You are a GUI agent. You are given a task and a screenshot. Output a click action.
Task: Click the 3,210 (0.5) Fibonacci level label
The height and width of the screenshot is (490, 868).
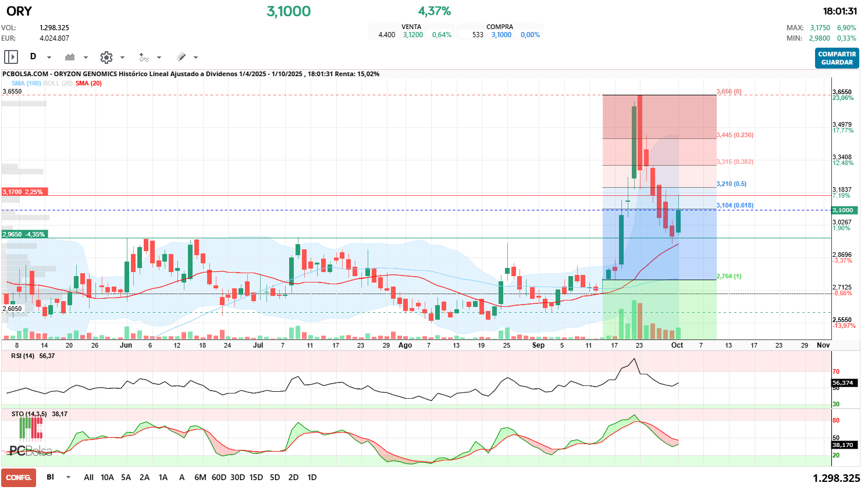pos(731,184)
